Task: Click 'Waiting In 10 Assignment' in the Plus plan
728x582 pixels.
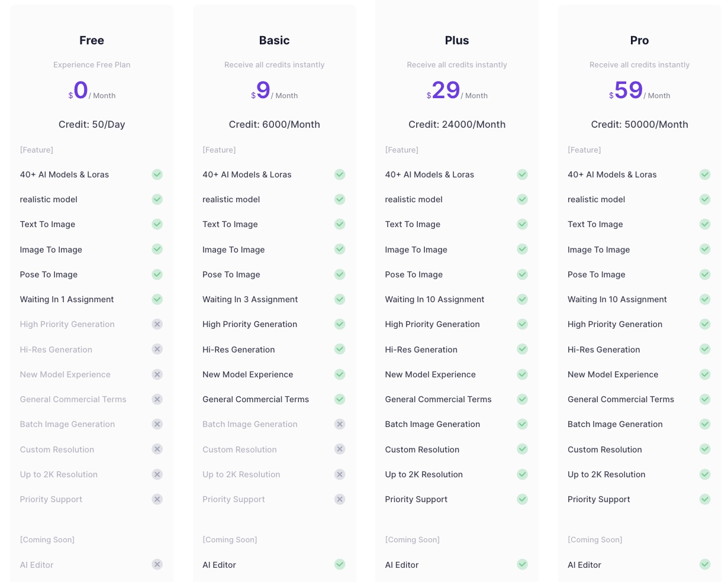Action: click(434, 299)
